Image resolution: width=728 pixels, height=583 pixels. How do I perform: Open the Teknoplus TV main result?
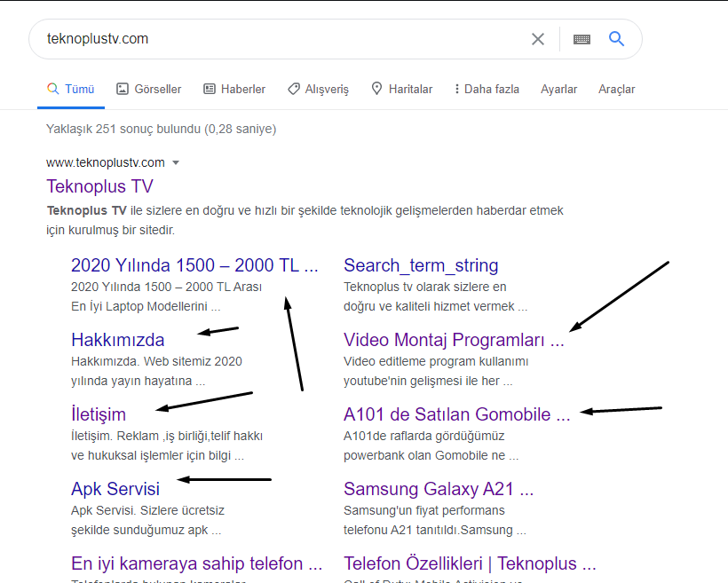[x=99, y=186]
